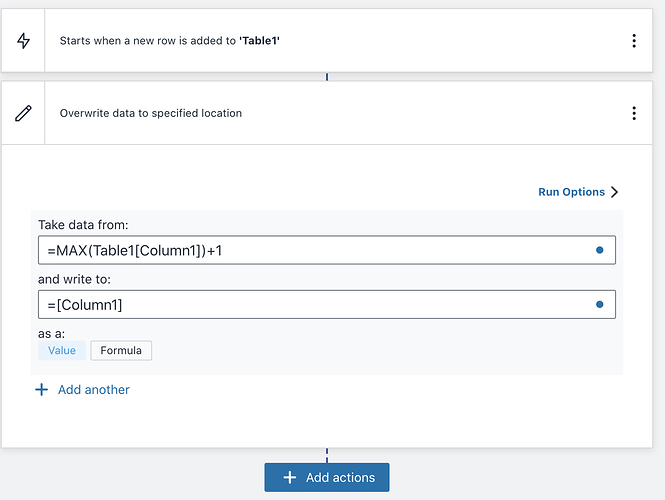
Task: Click the plus icon in Add actions button
Action: click(x=290, y=478)
